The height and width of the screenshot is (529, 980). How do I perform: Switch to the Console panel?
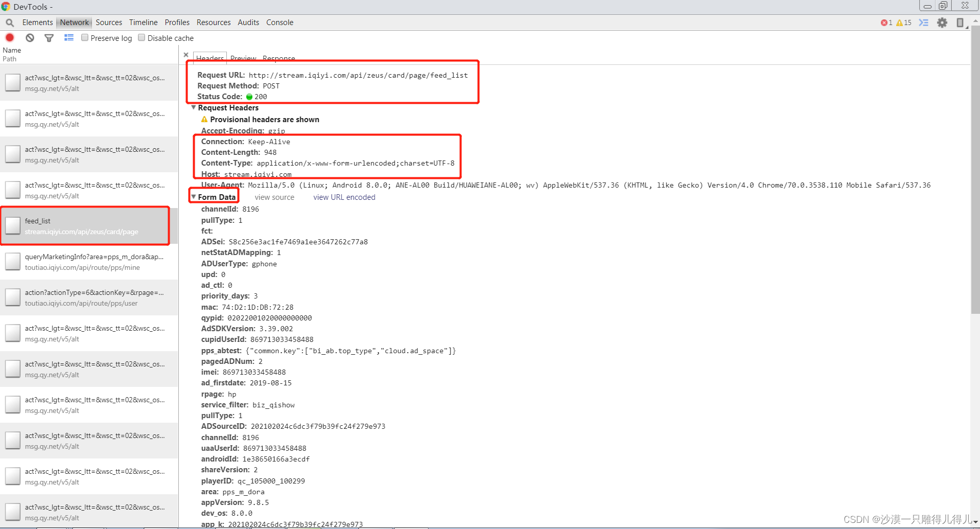279,22
